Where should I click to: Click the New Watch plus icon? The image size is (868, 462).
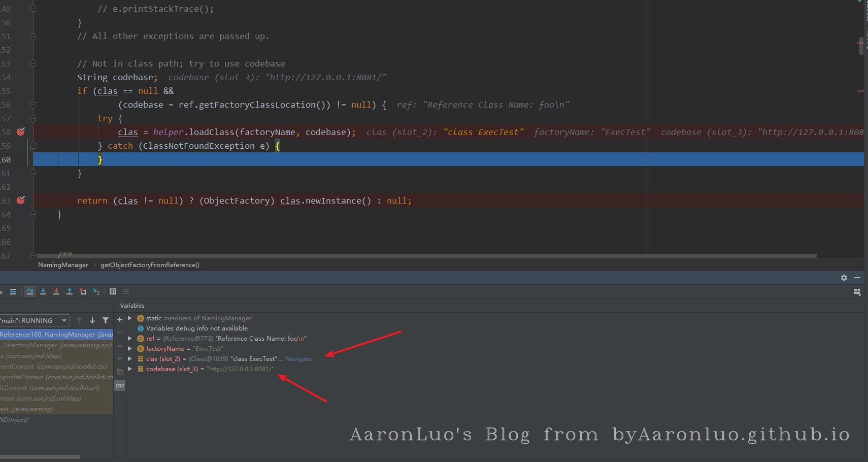click(x=120, y=319)
